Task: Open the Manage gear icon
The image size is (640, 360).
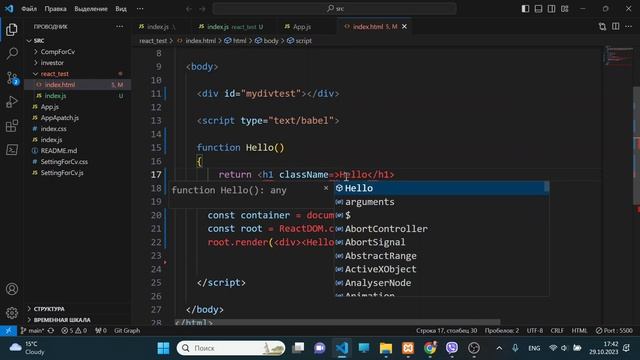Action: 12,313
